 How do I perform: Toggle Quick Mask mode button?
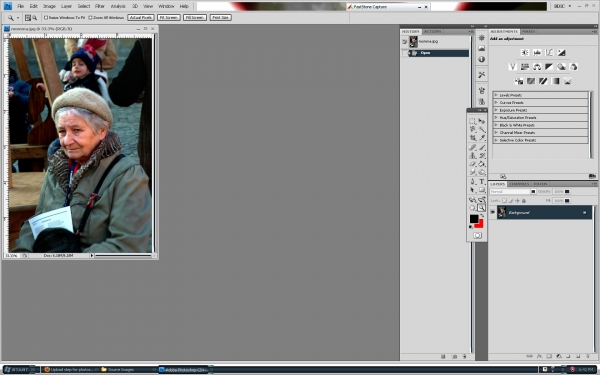[x=477, y=235]
